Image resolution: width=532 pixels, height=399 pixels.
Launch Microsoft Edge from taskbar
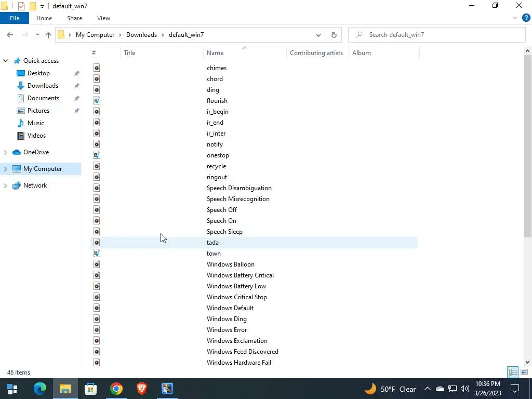coord(39,389)
